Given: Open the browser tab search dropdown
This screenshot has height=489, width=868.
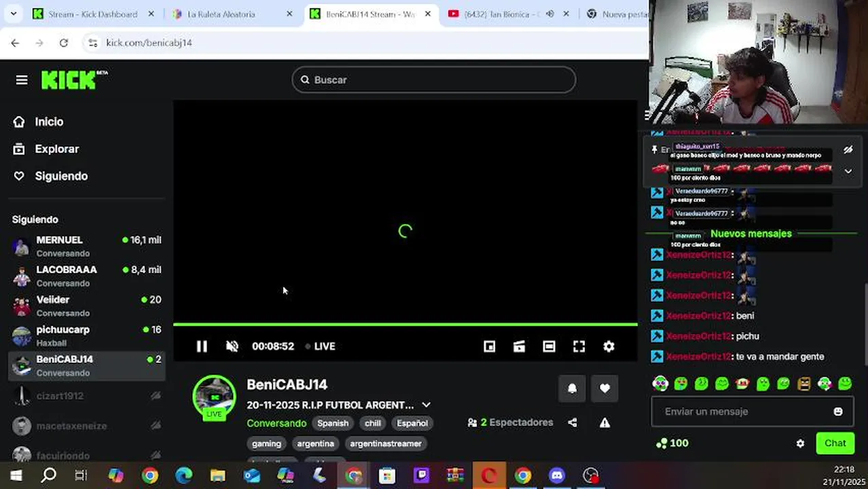Looking at the screenshot, I should point(13,14).
